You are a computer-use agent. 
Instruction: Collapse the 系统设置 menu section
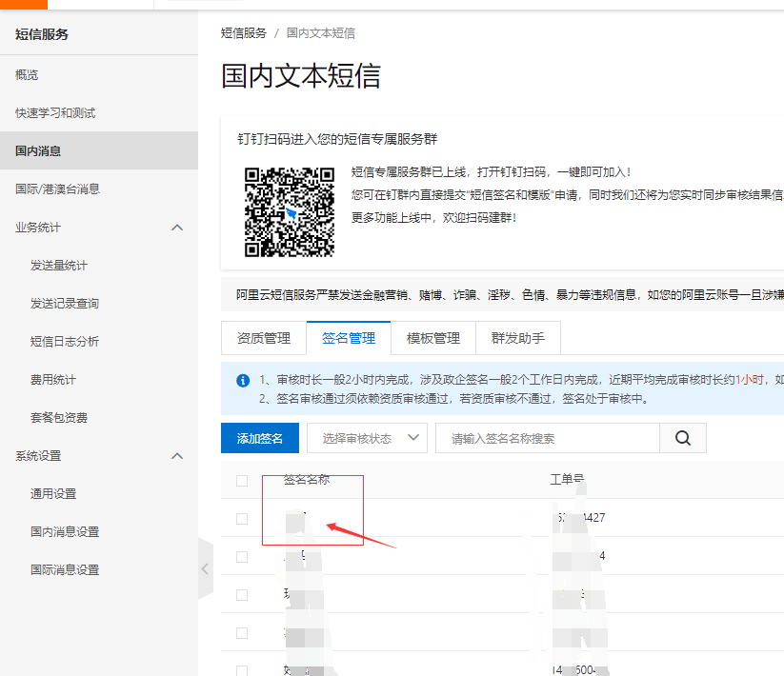(176, 456)
